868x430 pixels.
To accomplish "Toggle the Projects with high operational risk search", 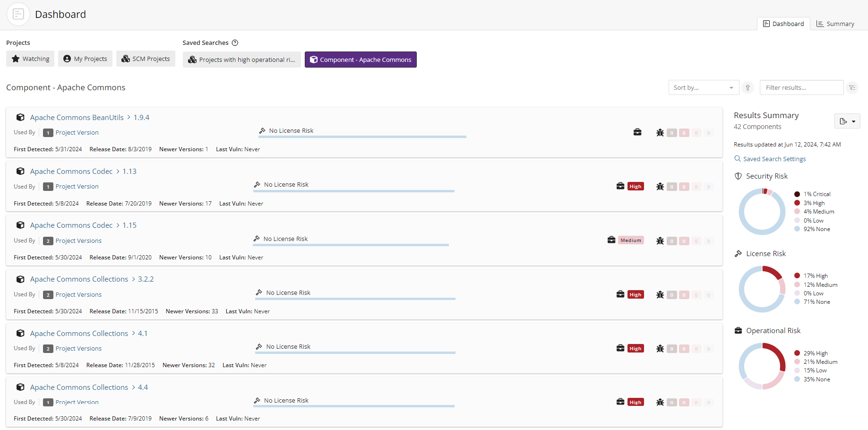I will point(241,60).
